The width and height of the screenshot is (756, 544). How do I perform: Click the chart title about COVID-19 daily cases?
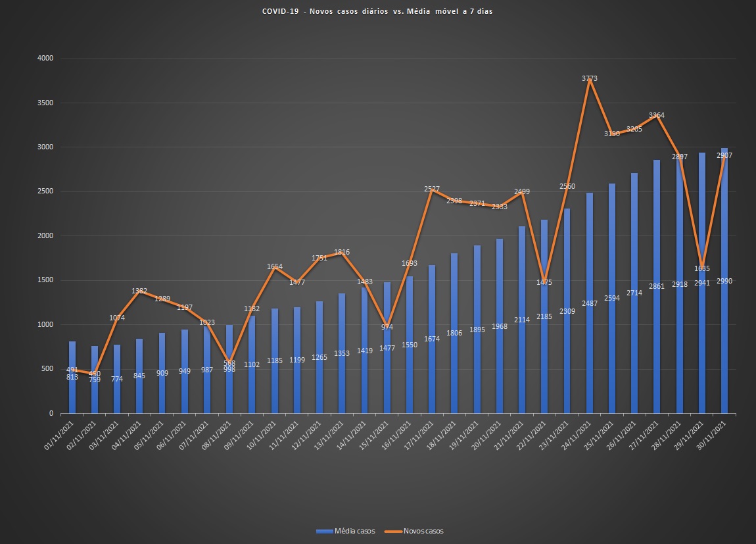pos(377,12)
